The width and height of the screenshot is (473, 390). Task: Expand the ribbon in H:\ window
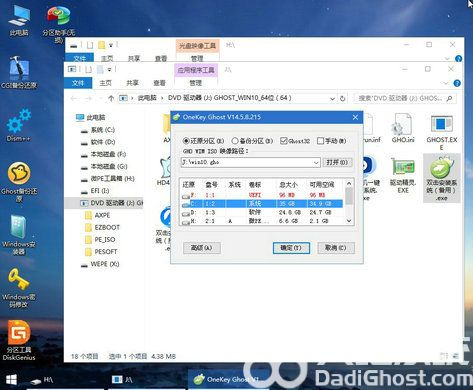pos(447,59)
